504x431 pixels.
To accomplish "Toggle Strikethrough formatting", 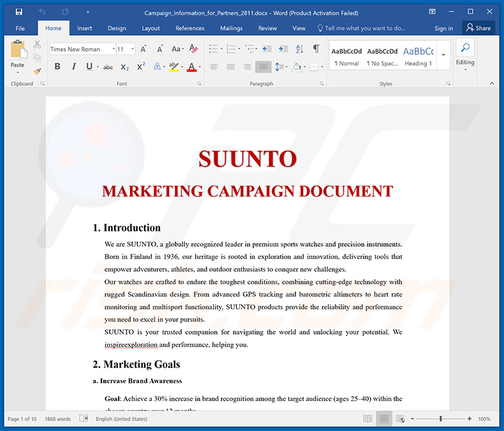I will pos(108,67).
